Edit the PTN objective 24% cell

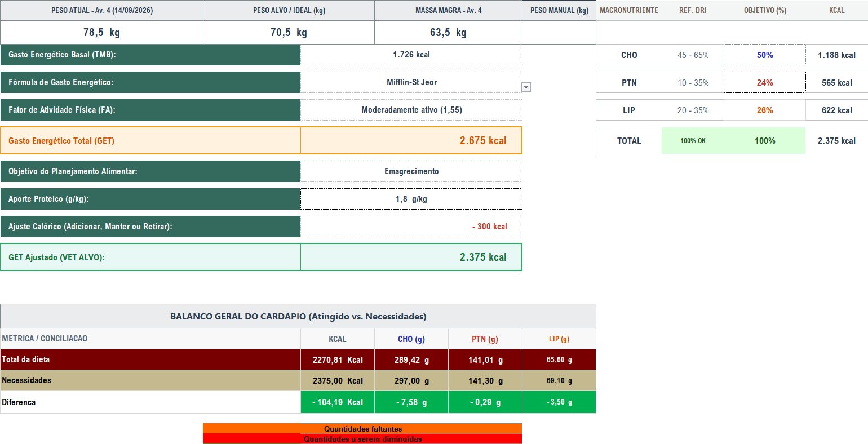point(765,83)
